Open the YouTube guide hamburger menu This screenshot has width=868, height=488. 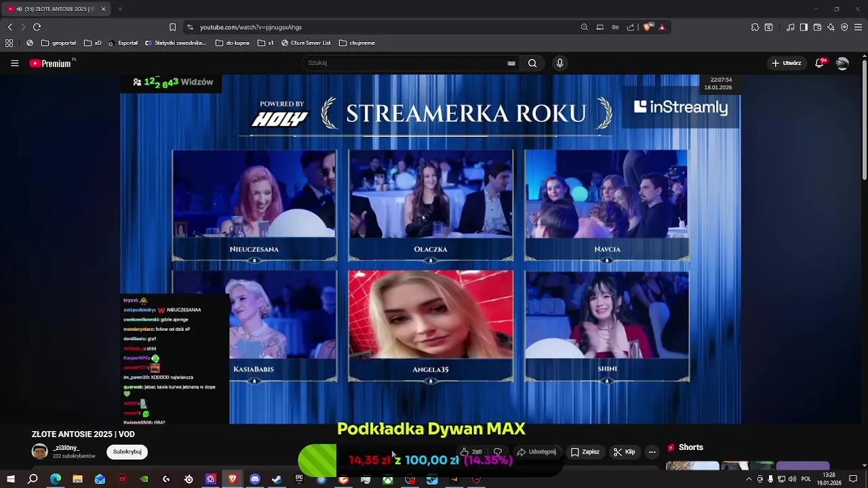(x=14, y=63)
